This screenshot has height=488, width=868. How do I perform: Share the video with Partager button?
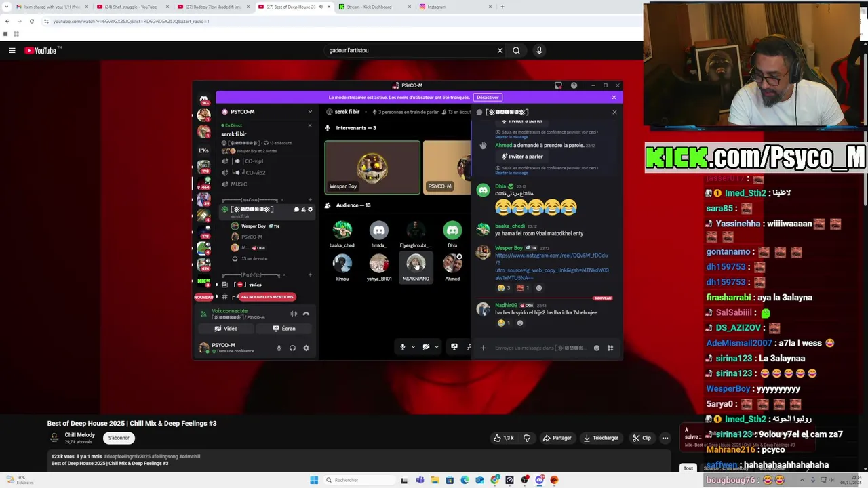[557, 438]
